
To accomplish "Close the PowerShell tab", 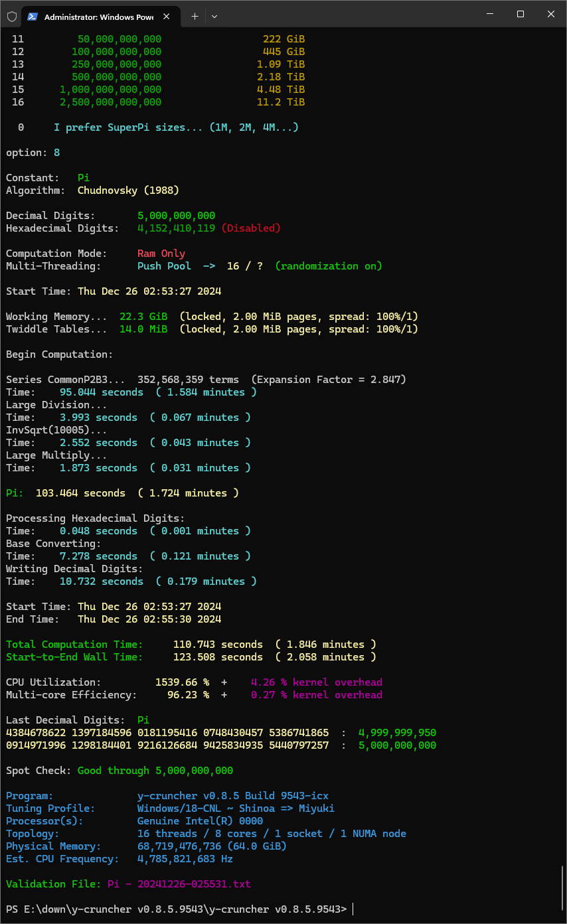I will click(x=165, y=17).
